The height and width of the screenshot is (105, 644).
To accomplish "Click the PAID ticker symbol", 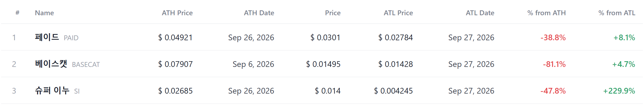I will [x=71, y=38].
